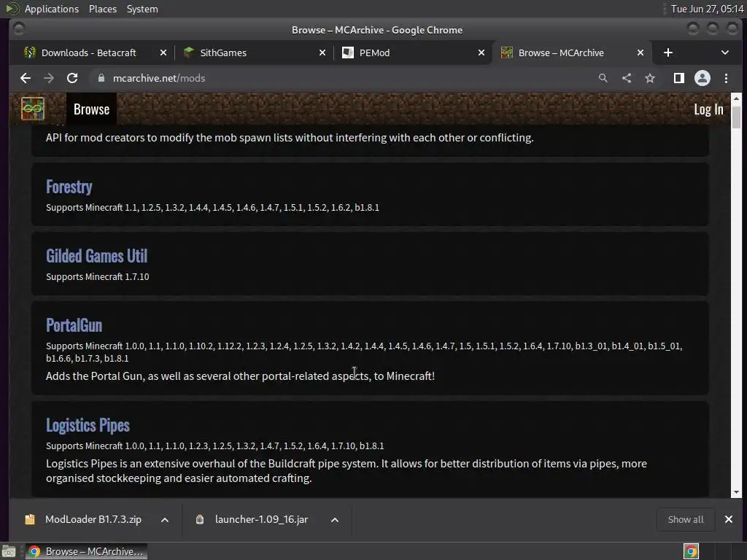The height and width of the screenshot is (560, 747).
Task: Click the 'API for mod creators' description
Action: [x=290, y=138]
